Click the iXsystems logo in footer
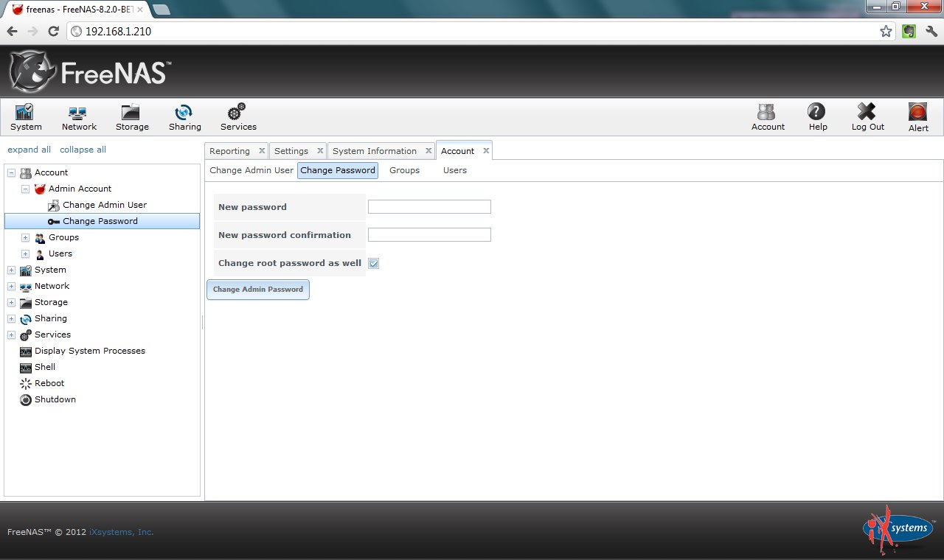 [899, 530]
